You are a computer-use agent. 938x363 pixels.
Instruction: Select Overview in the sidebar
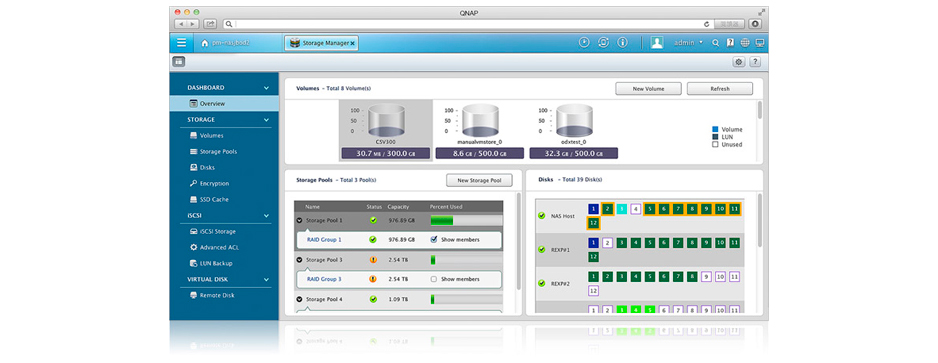tap(224, 103)
